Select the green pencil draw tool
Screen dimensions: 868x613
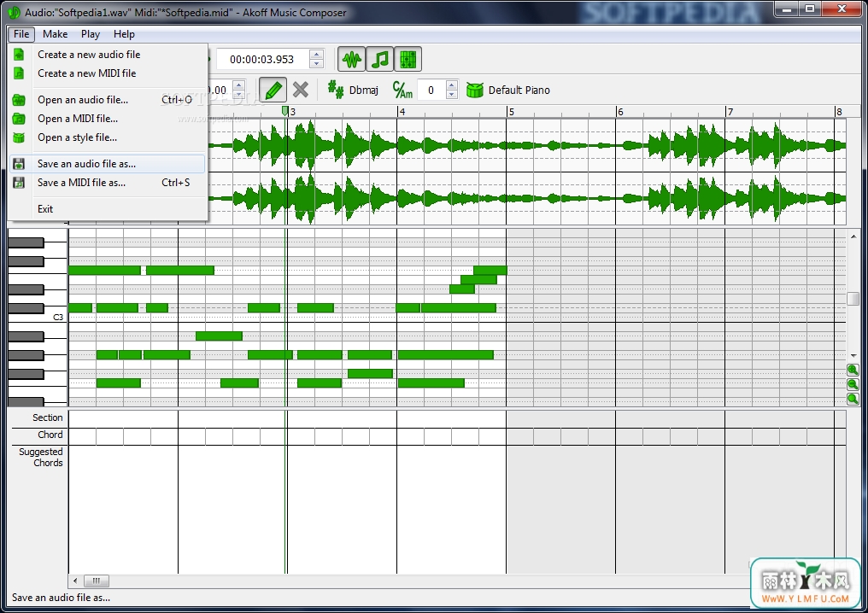tap(273, 90)
